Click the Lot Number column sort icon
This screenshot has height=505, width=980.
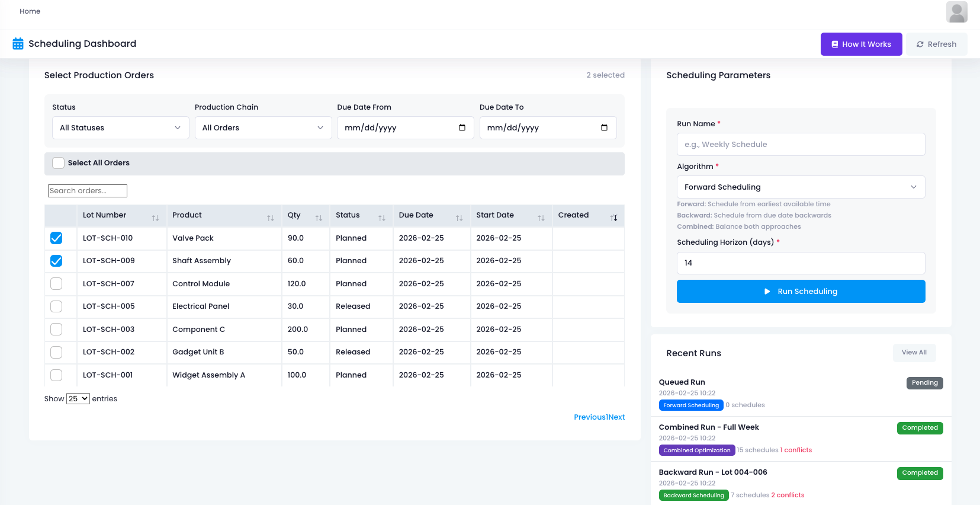(x=155, y=218)
